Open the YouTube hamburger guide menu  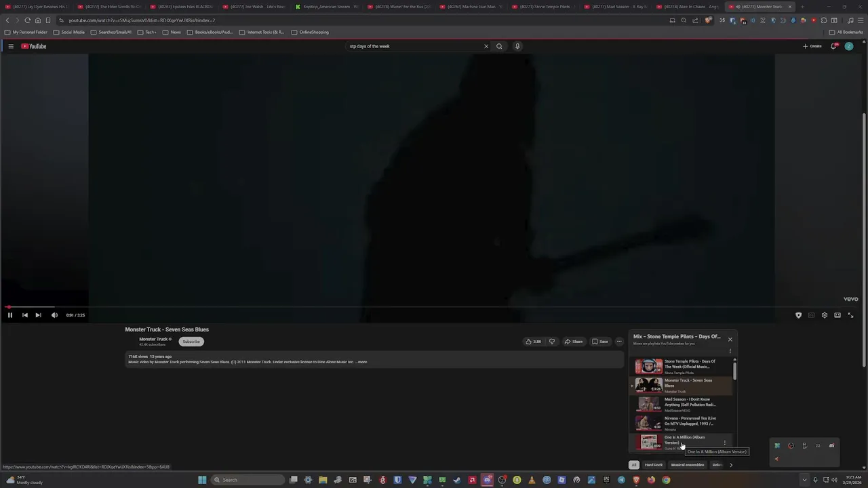tap(11, 46)
